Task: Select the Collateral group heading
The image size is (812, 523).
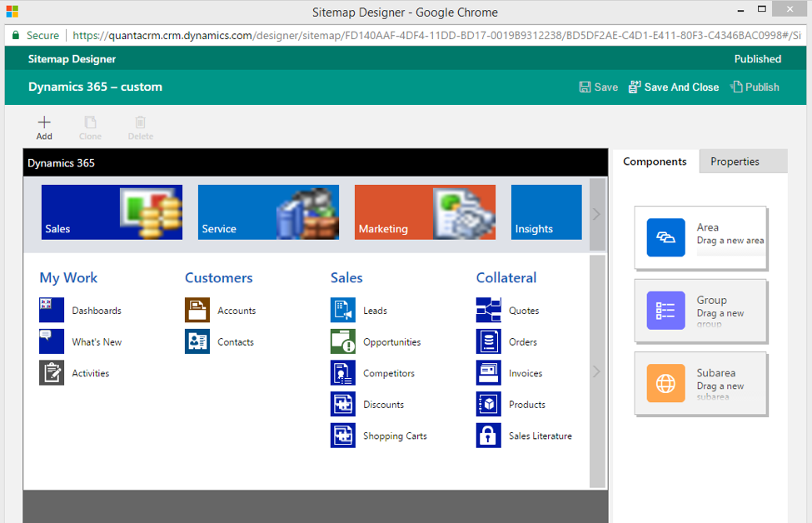Action: point(506,277)
